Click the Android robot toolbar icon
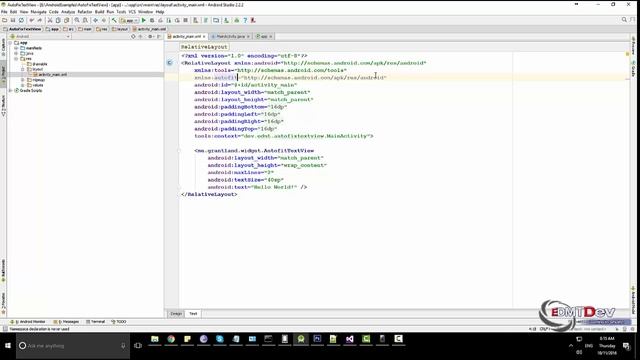Screen dimensions: 640x360 pos(236,20)
